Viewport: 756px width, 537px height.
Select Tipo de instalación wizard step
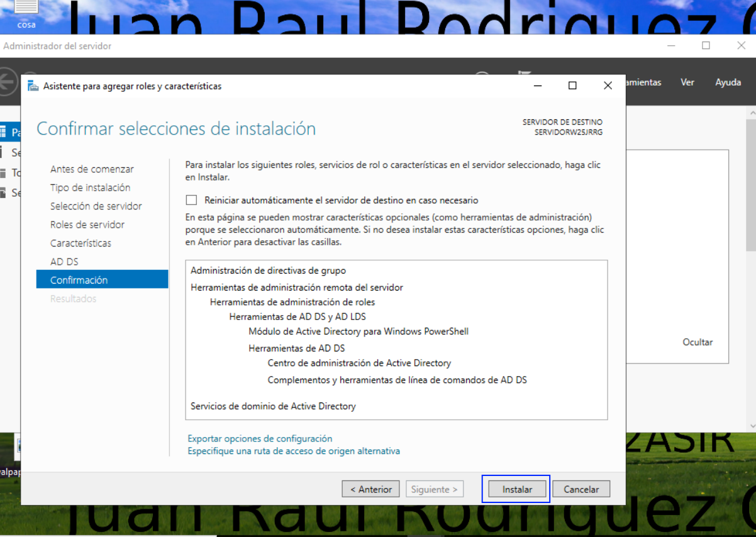click(x=90, y=187)
